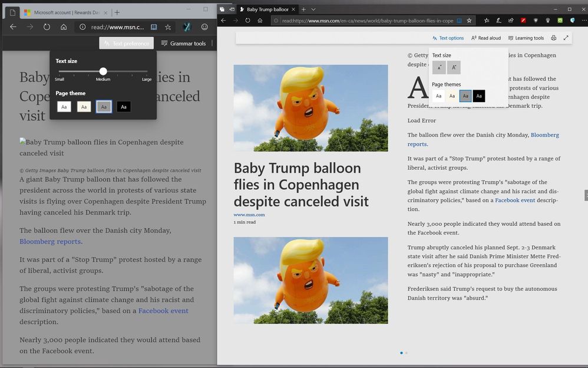Choose black Page theme in left window popup
Screen dimensions: 588x368
124,107
